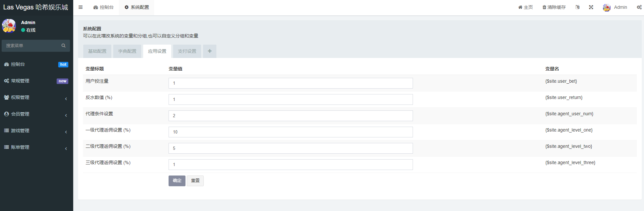This screenshot has height=211, width=644.
Task: Click the 确定 submit button
Action: pos(177,181)
